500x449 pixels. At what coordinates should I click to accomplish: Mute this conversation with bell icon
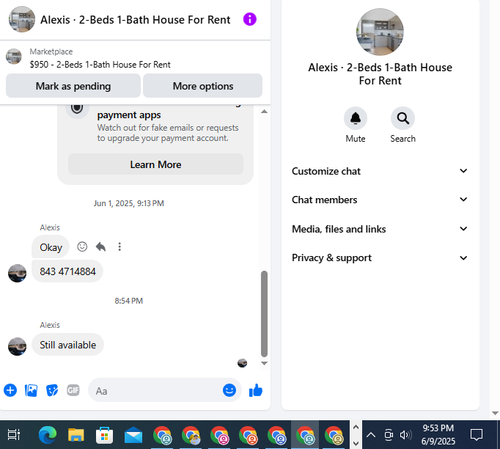tap(355, 118)
